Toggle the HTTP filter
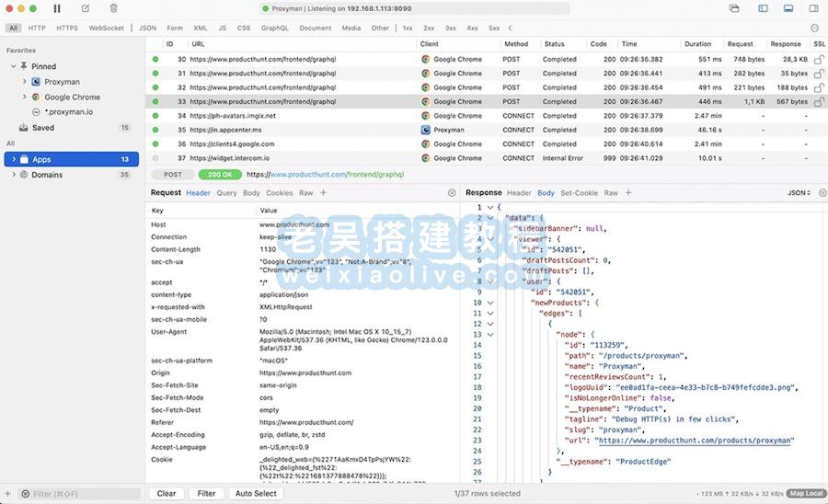This screenshot has height=504, width=828. [37, 28]
